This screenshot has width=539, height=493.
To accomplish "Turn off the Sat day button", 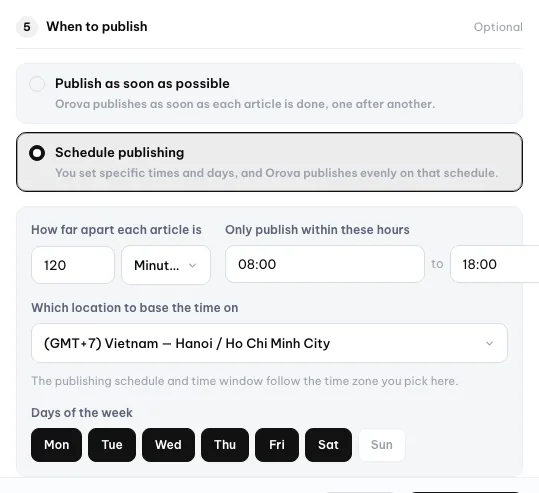I will point(328,445).
